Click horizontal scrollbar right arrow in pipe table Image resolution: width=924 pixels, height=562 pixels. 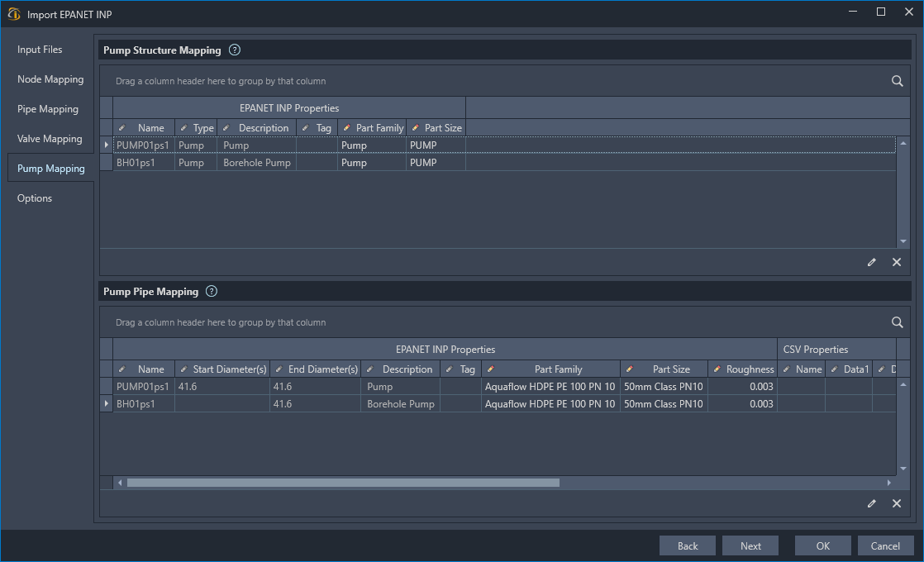889,483
